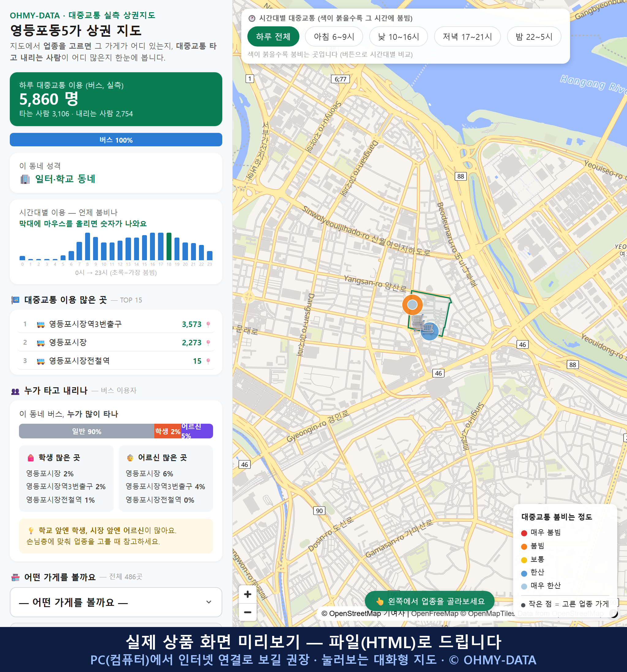Viewport: 627px width, 672px height.
Task: Click the bus stop sign icon beside 대중교통 이용 많은 곳
Action: tap(16, 300)
